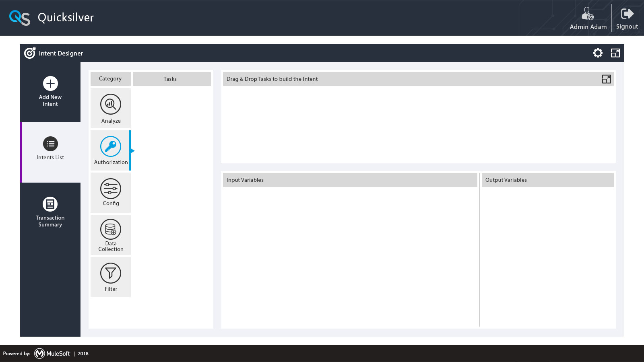This screenshot has height=362, width=644.
Task: Click the Category column header
Action: (110, 79)
